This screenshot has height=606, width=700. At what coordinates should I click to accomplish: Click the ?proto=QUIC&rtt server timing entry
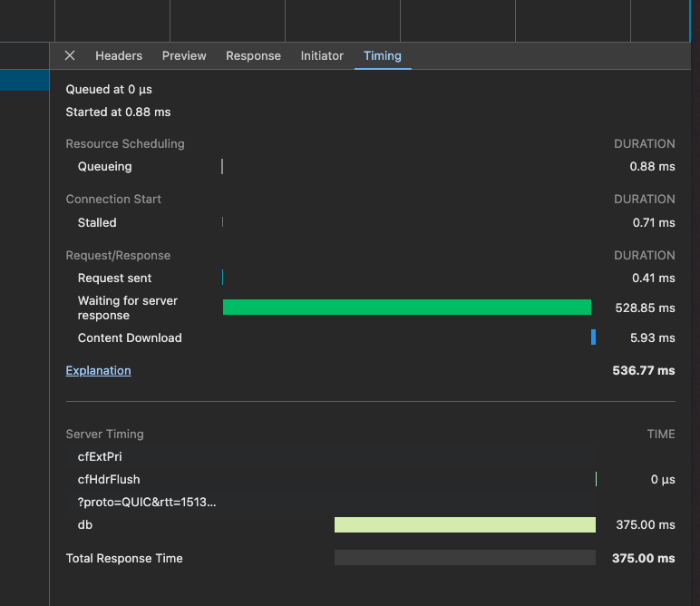[147, 502]
